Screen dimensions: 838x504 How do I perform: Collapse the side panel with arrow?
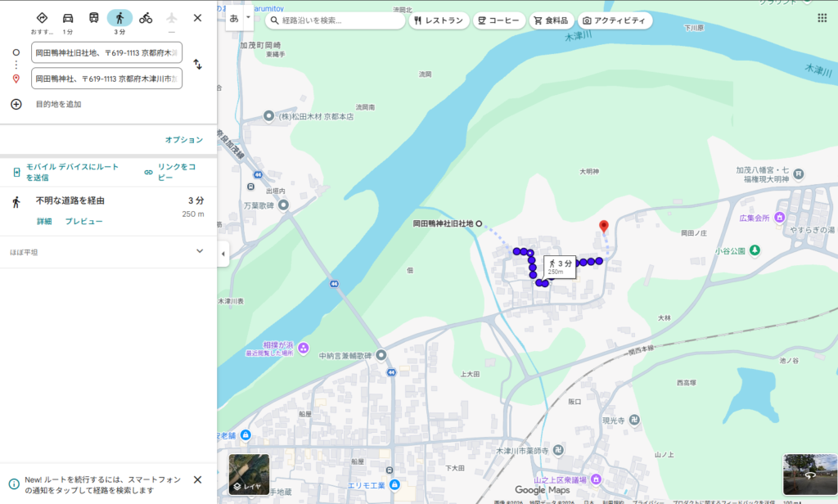[x=223, y=254]
